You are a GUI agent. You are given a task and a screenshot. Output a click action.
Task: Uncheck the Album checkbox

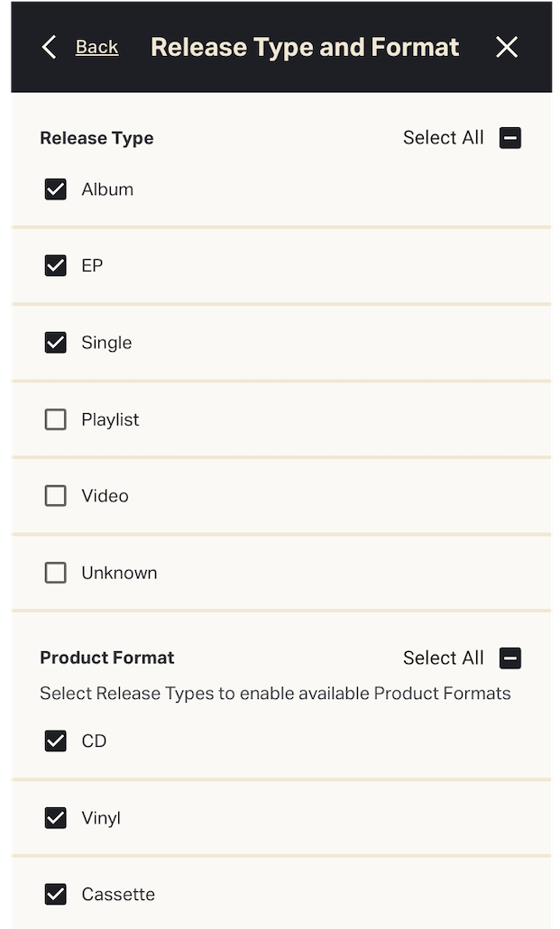point(56,189)
